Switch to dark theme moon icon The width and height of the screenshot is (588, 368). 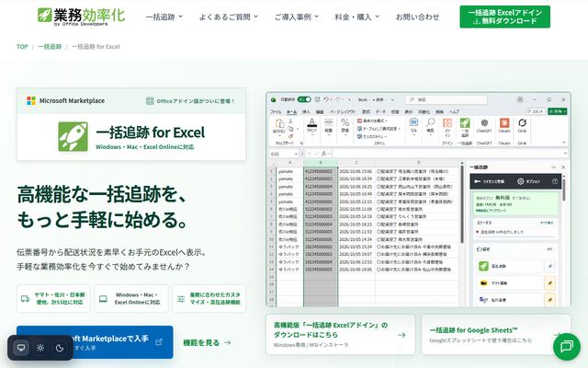coord(60,348)
